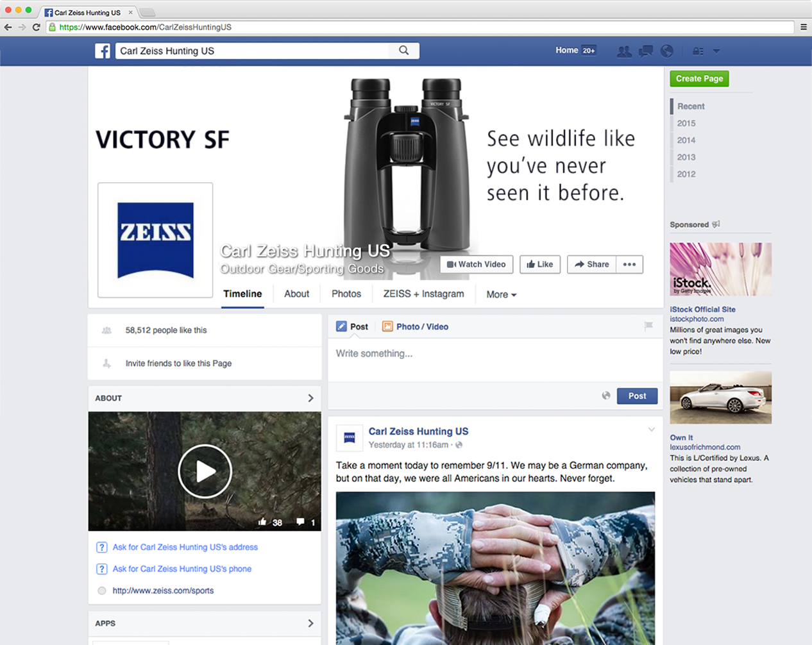812x645 pixels.
Task: Click browser forward arrow
Action: tap(22, 27)
